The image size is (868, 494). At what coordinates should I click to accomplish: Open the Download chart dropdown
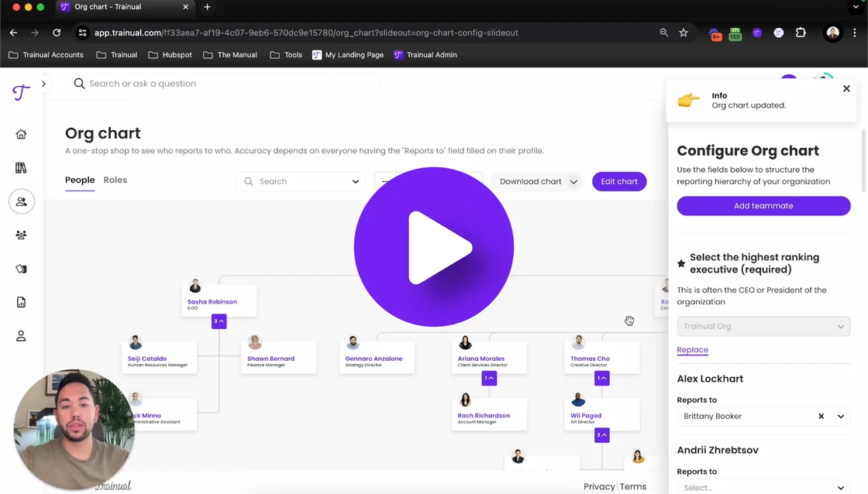click(538, 181)
